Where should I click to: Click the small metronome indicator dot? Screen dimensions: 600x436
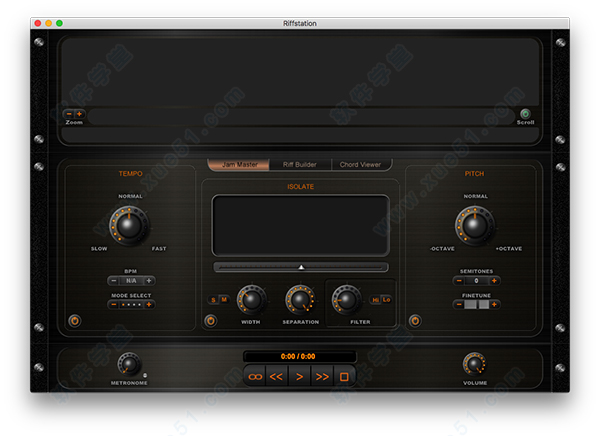[x=145, y=375]
